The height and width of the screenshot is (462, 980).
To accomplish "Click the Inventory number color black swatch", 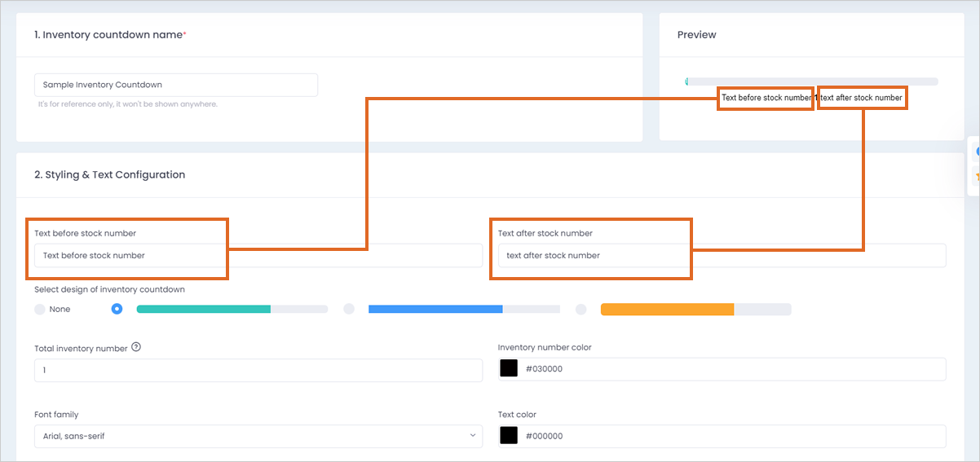I will [x=509, y=368].
